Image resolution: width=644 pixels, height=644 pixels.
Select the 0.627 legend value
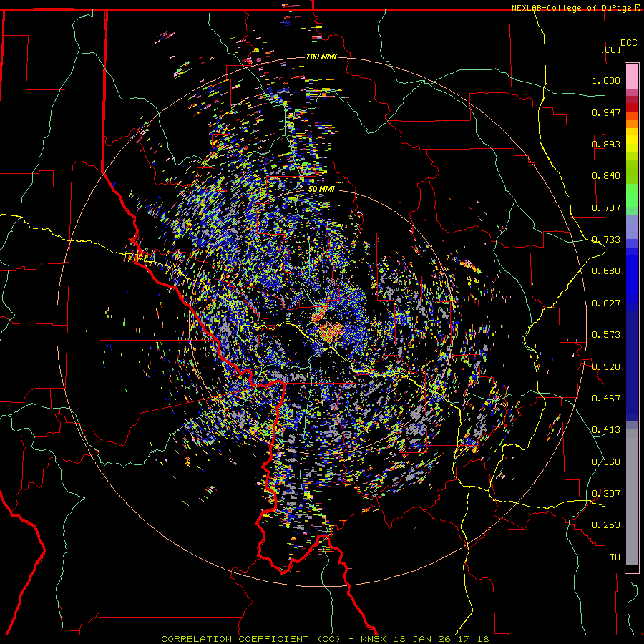606,303
